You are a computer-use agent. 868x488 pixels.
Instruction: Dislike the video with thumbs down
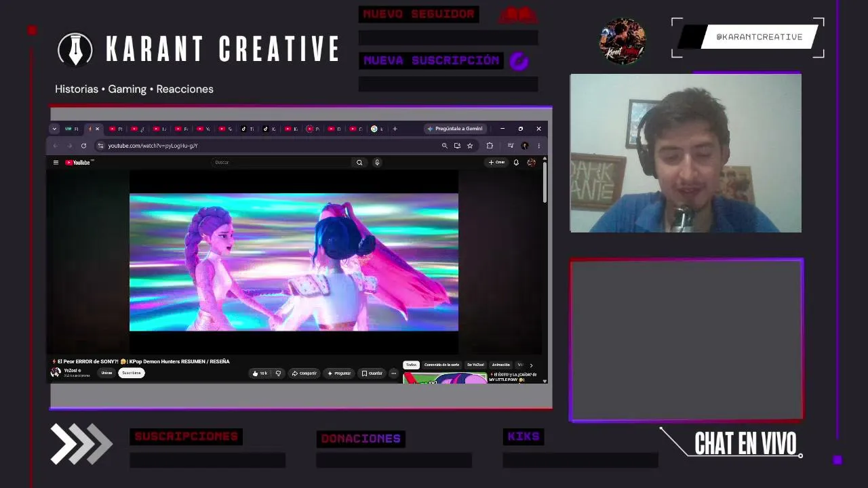pyautogui.click(x=278, y=373)
